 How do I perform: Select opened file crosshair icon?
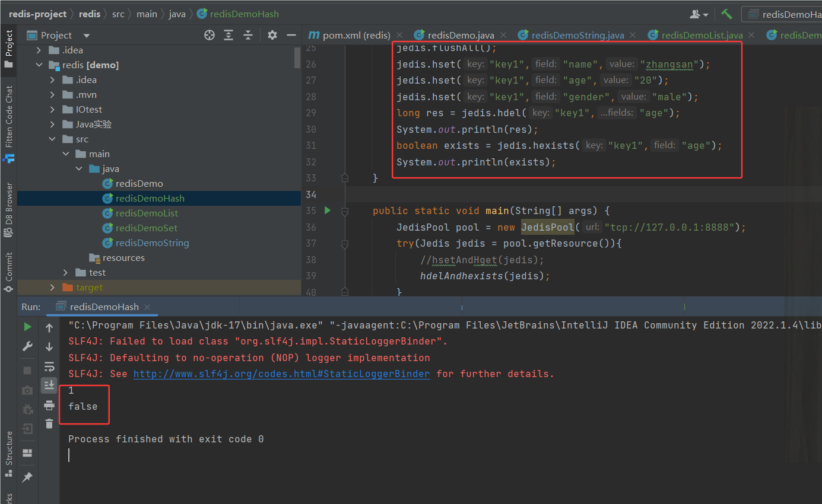[210, 35]
